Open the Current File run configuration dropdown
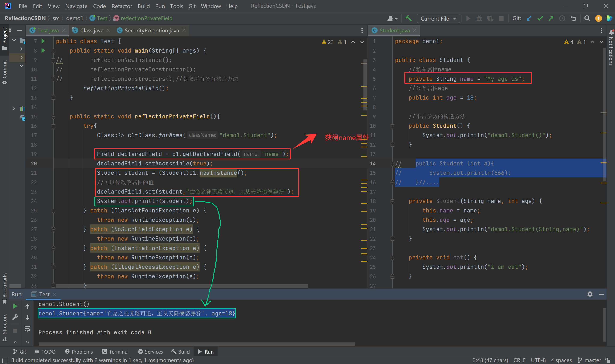 438,18
